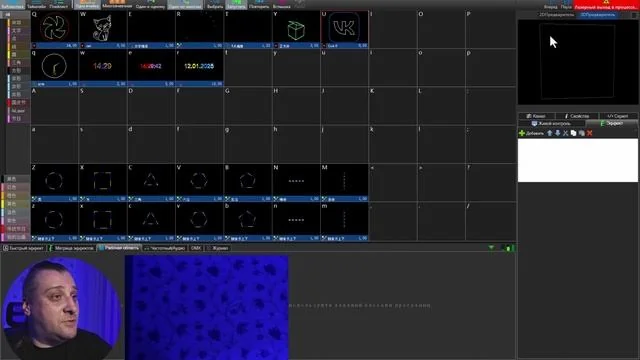Copy the effect with the copy icon

coord(573,133)
